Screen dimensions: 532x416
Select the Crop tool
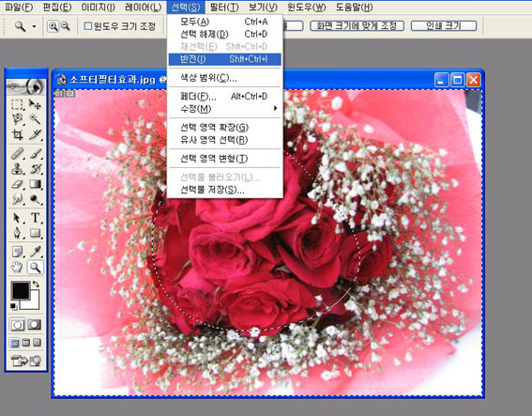pos(17,134)
